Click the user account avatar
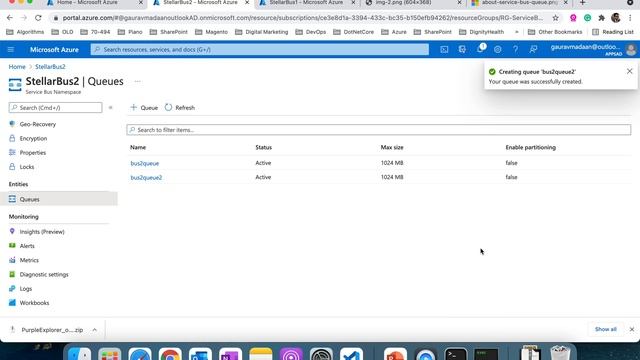The width and height of the screenshot is (640, 360). (631, 49)
